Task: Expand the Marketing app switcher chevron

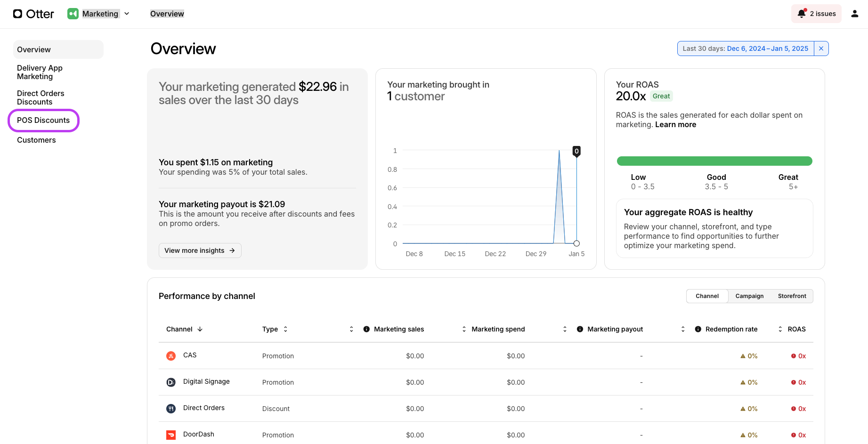Action: coord(127,14)
